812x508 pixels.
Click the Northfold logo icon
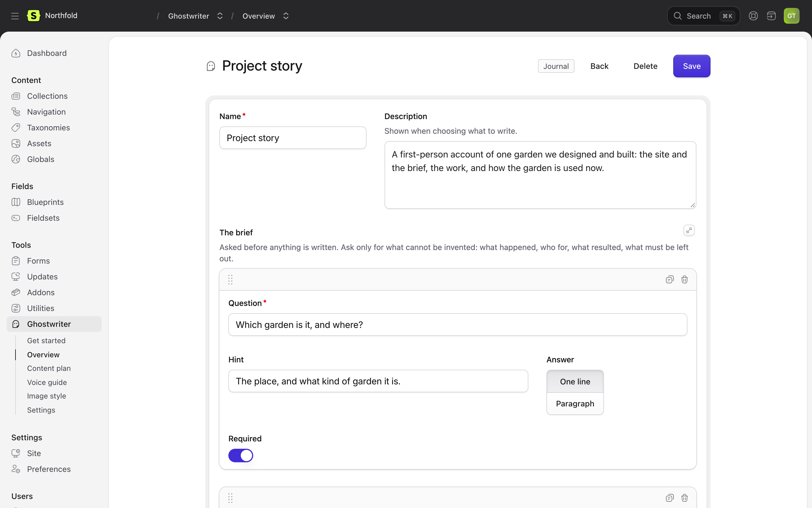click(x=34, y=16)
